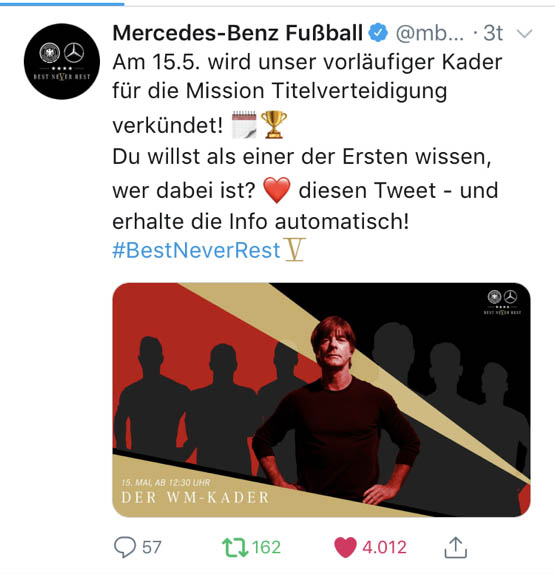Click the @mb... account handle

[429, 33]
